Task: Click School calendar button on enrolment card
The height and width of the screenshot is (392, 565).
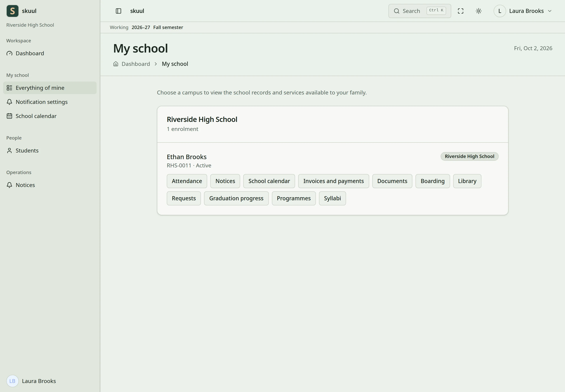Action: pyautogui.click(x=269, y=181)
